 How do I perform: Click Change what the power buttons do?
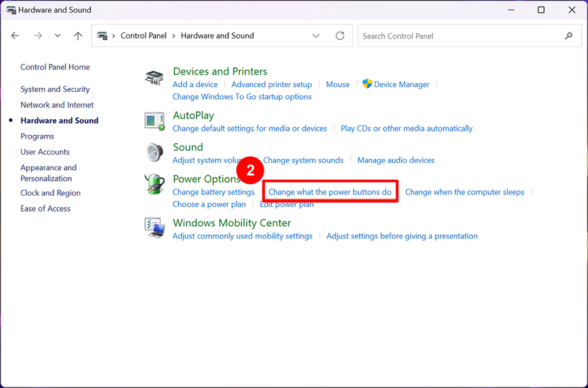330,192
